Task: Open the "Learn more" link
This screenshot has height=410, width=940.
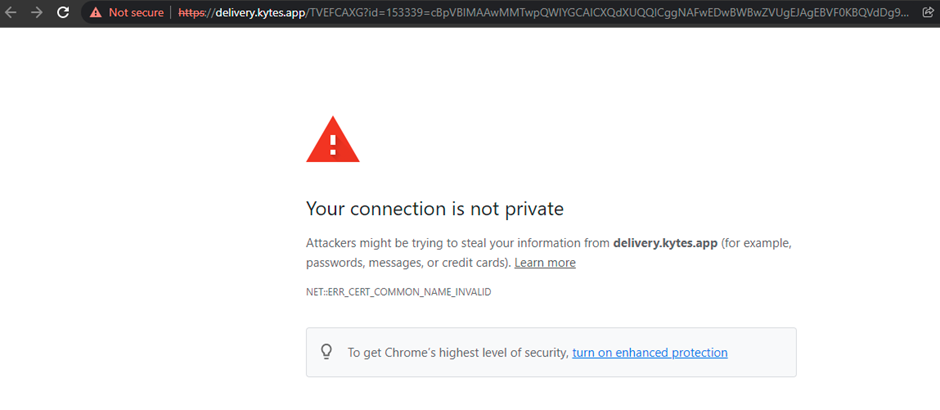Action: pos(545,263)
